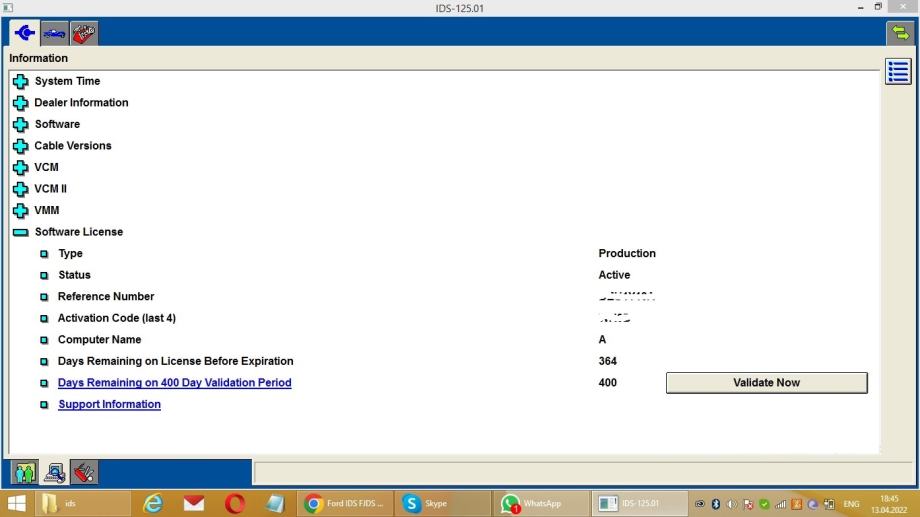Open the Windows Start button

16,504
